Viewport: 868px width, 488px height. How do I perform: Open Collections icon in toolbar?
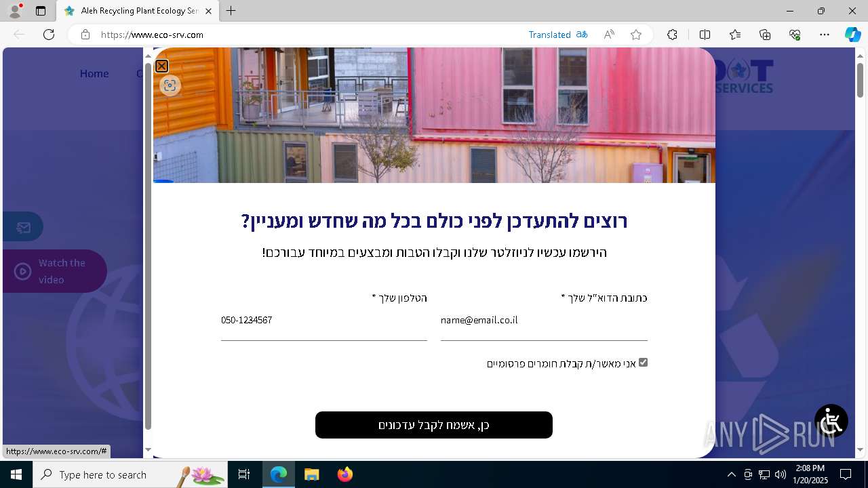[765, 35]
